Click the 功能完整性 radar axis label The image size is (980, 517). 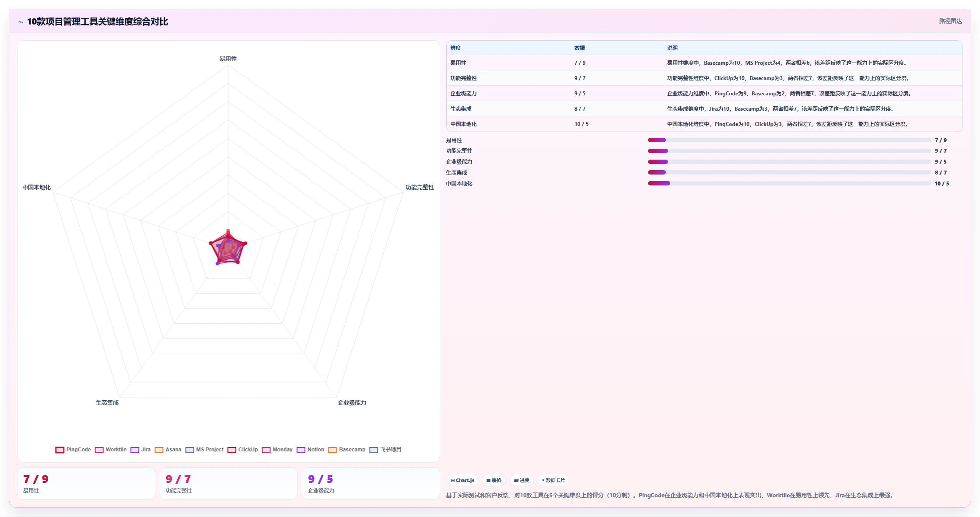tap(420, 187)
